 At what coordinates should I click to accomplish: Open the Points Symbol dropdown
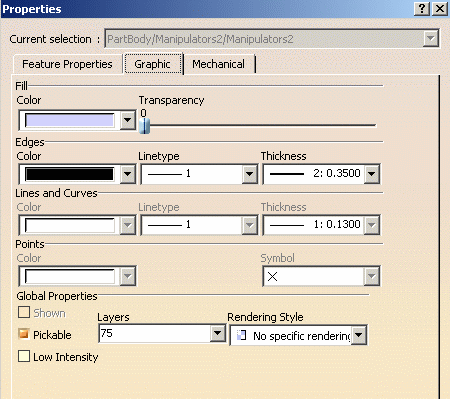tap(372, 276)
